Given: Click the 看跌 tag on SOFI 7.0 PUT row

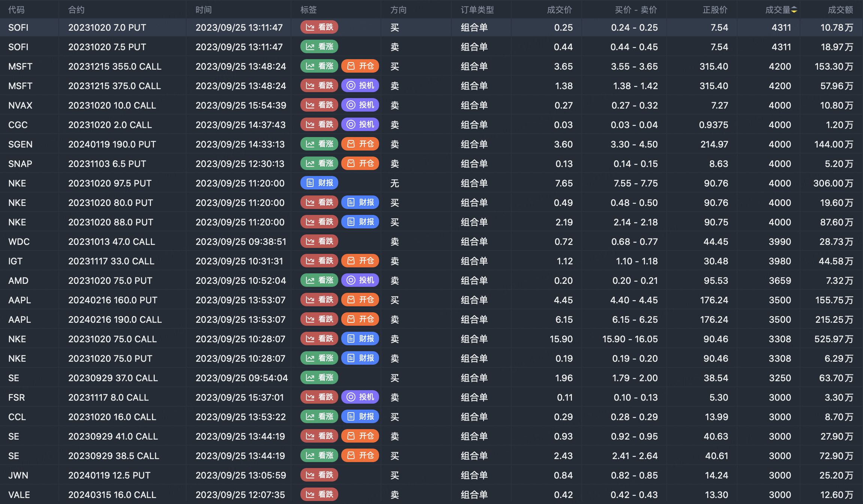Looking at the screenshot, I should pyautogui.click(x=320, y=27).
